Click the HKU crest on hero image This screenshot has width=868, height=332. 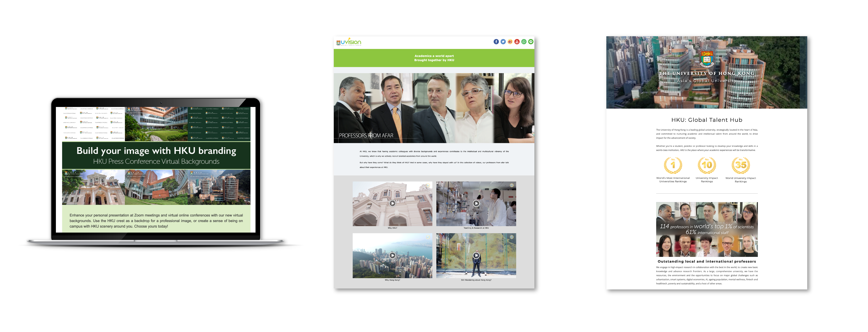[707, 59]
